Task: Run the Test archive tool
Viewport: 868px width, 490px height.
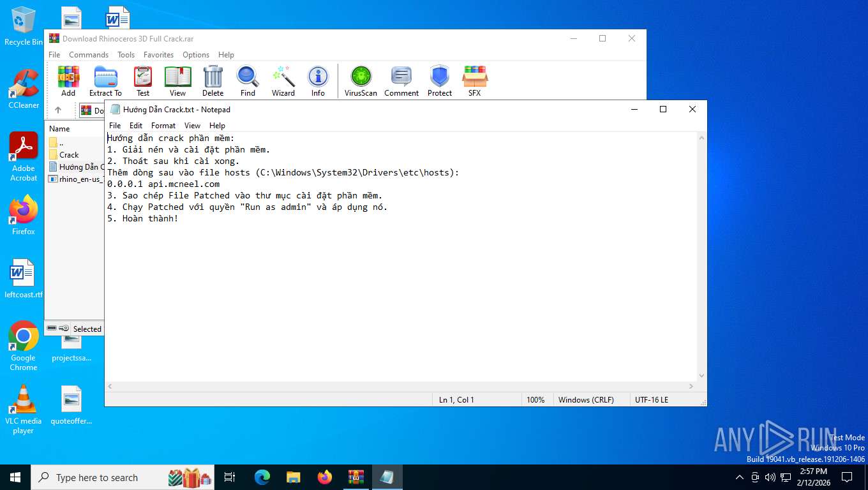Action: 143,81
